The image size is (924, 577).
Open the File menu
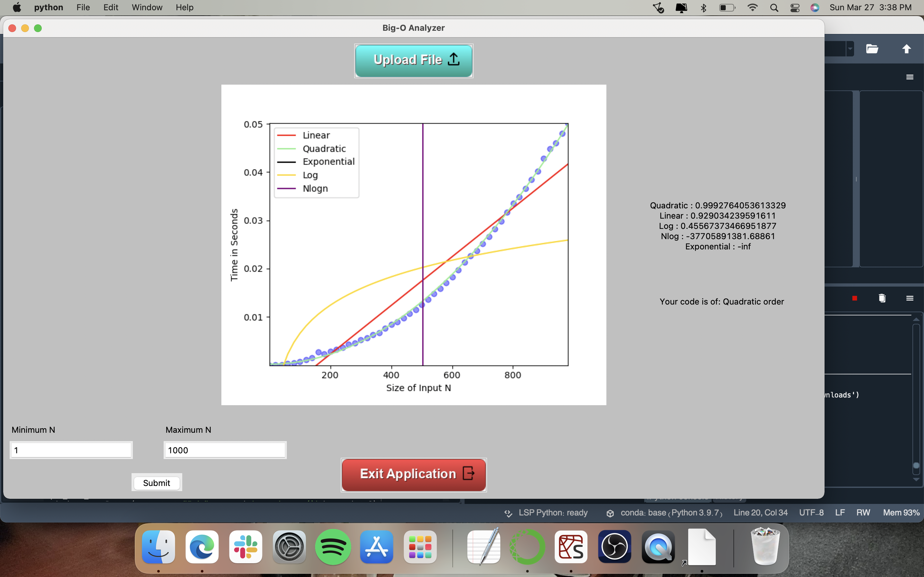pos(83,7)
